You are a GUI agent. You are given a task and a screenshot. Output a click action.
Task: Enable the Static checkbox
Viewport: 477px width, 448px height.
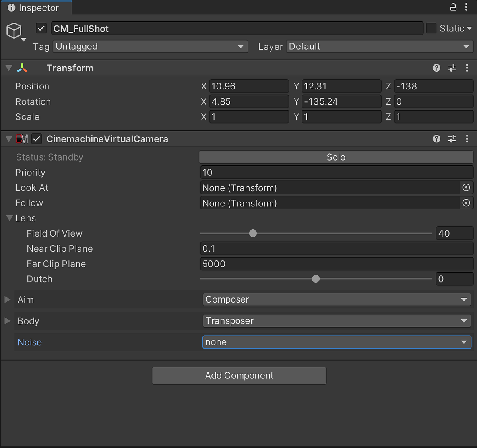[x=431, y=28]
